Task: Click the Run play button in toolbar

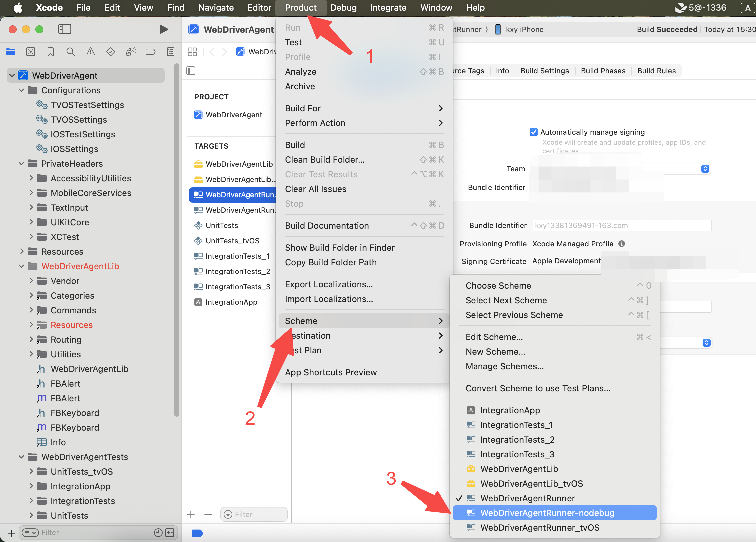Action: coord(163,29)
